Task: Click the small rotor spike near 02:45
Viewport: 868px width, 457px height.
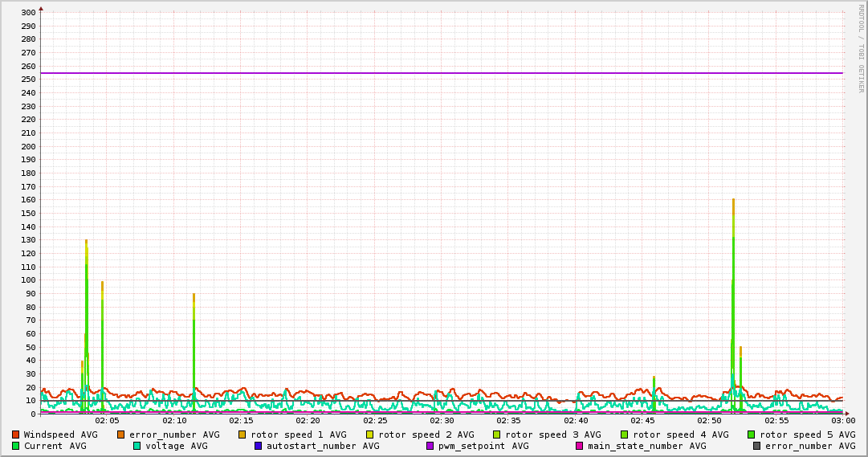Action: [654, 394]
